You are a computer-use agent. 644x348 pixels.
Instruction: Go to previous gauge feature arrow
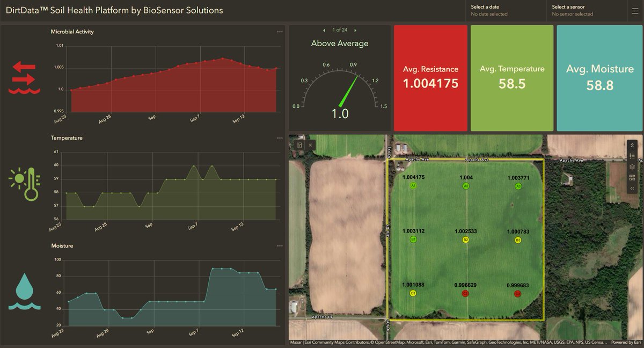(324, 30)
